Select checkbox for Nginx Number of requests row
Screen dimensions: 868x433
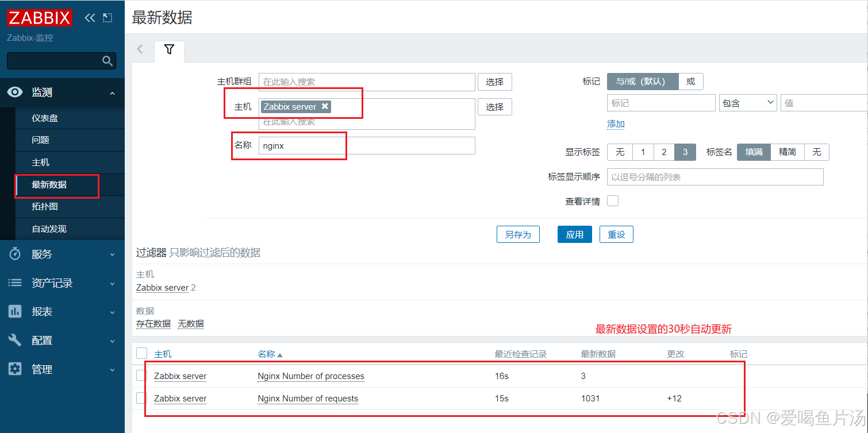141,398
